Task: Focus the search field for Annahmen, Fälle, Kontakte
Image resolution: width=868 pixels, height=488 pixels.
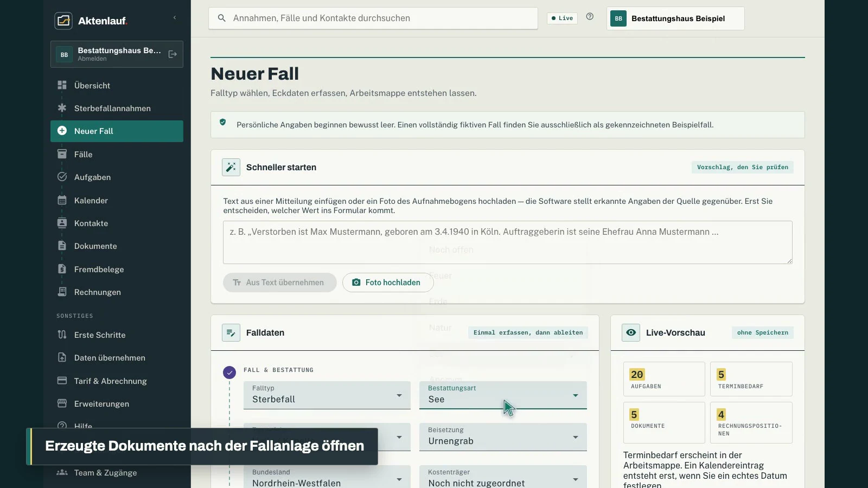Action: coord(373,18)
